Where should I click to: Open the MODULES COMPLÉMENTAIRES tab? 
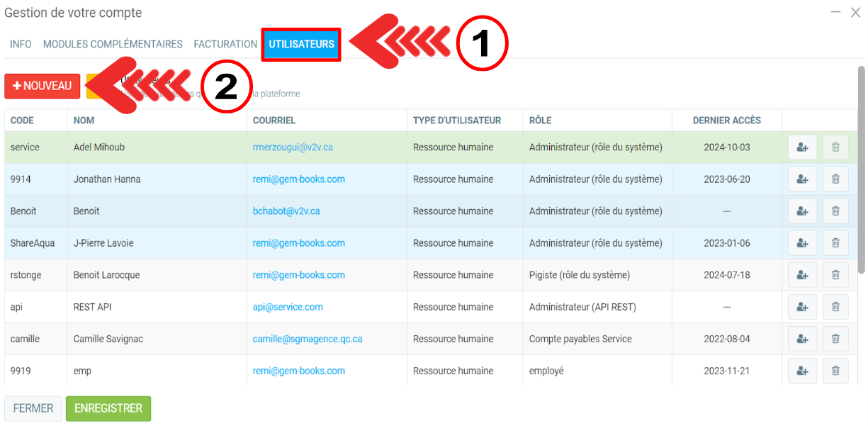point(113,44)
